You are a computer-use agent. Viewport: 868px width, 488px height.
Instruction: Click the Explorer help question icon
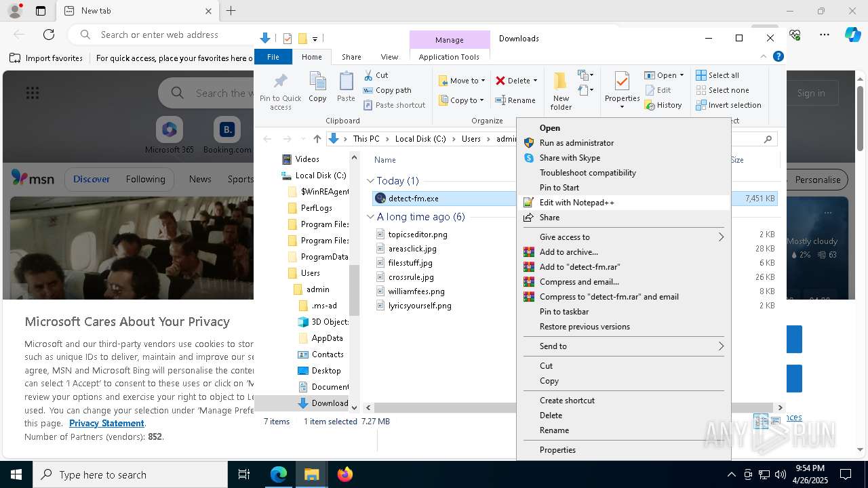778,57
